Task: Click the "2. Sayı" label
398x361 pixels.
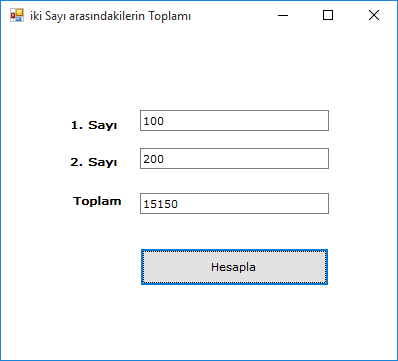Action: tap(94, 162)
